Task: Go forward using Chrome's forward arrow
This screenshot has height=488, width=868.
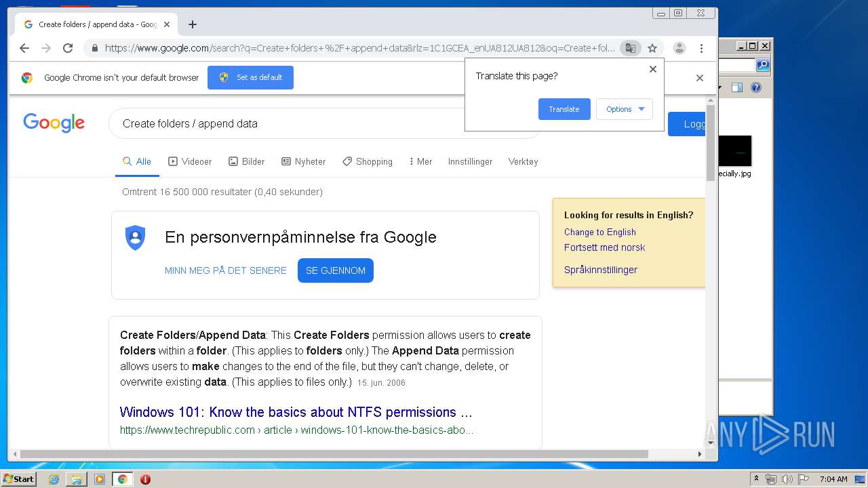Action: [x=46, y=48]
